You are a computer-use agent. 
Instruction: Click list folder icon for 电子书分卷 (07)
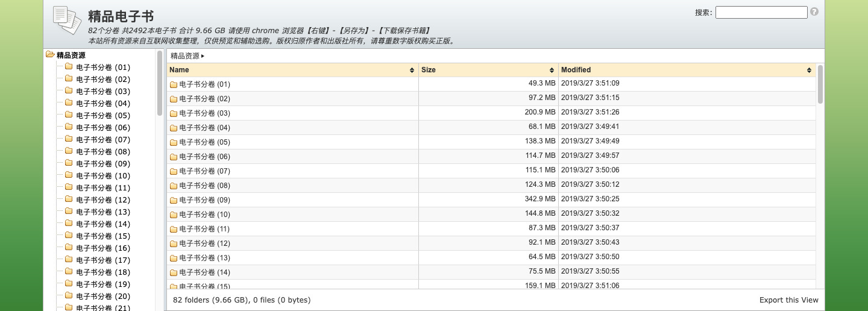point(174,171)
